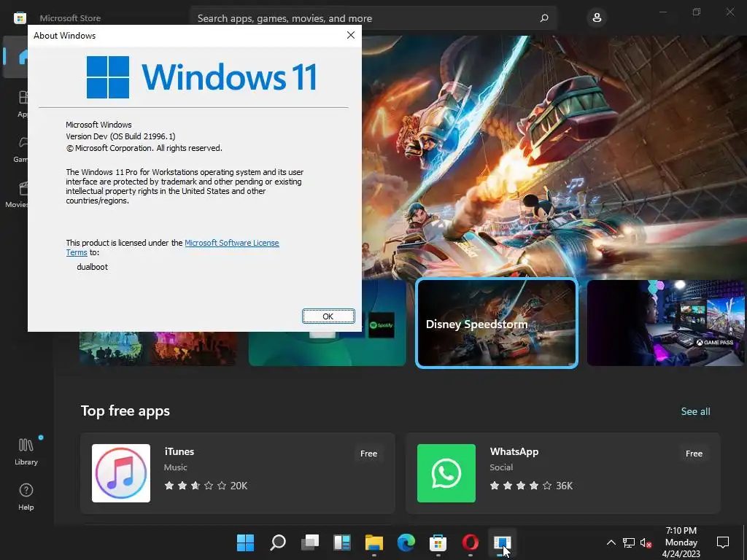This screenshot has height=560, width=747.
Task: Click Free button for iTunes
Action: pyautogui.click(x=368, y=454)
